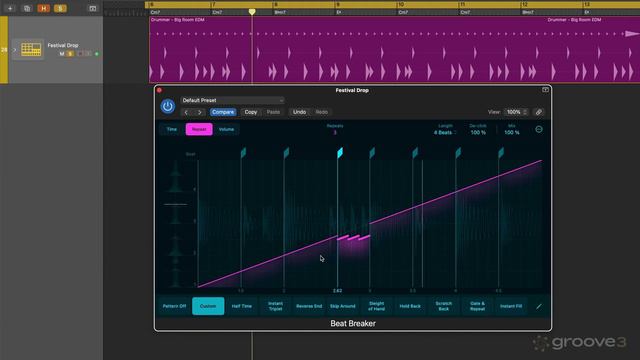The image size is (640, 360).
Task: Open the Length 4 Beats dropdown
Action: 445,133
